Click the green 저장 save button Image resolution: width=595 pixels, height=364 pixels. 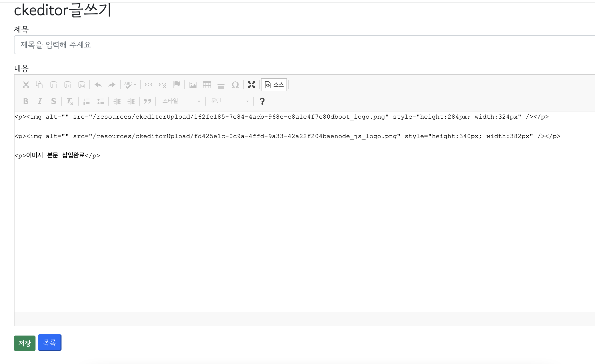[x=24, y=343]
